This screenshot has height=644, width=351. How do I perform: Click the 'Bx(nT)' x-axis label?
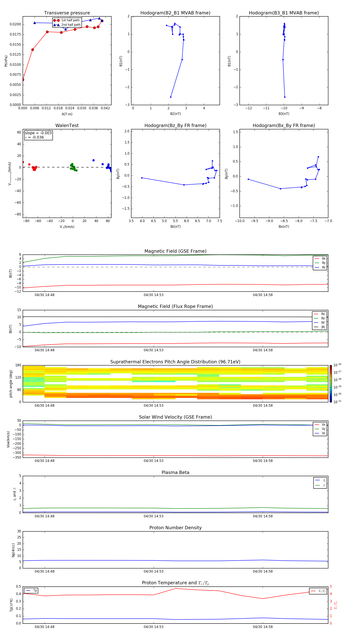(x=284, y=227)
